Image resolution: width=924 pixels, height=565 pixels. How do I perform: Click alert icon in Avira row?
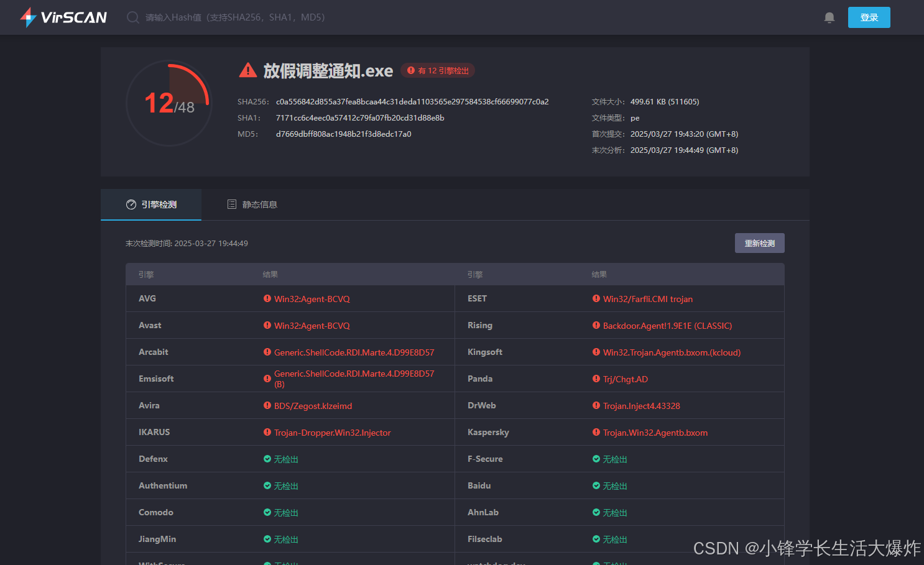(267, 405)
